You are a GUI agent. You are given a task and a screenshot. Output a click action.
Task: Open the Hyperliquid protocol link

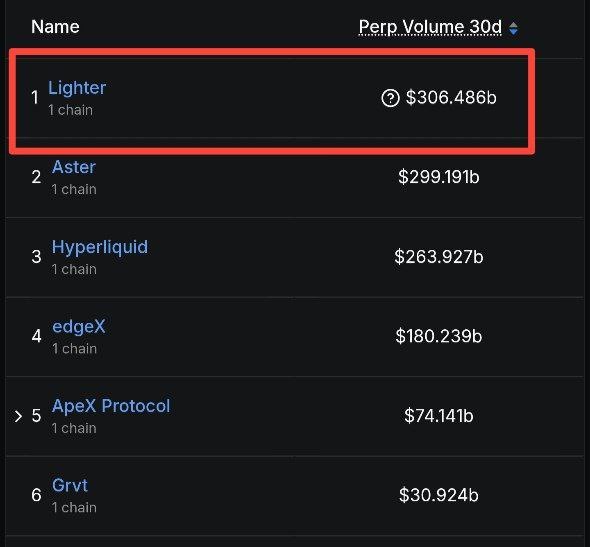[100, 247]
